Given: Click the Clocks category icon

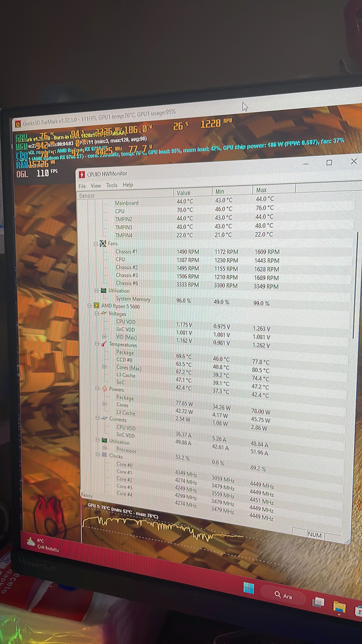Looking at the screenshot, I should (x=104, y=454).
